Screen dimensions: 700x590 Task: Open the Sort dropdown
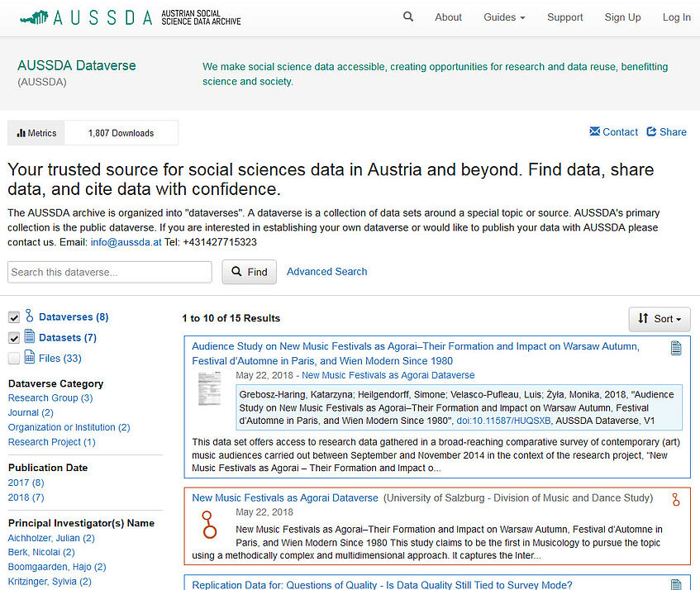[x=660, y=319]
